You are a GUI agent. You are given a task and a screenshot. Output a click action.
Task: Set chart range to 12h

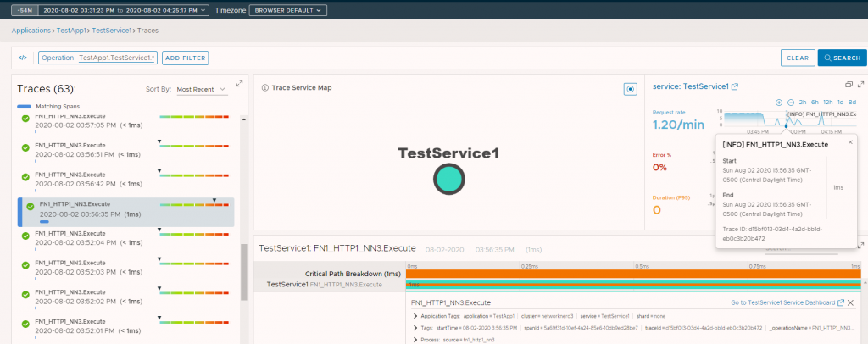click(828, 103)
